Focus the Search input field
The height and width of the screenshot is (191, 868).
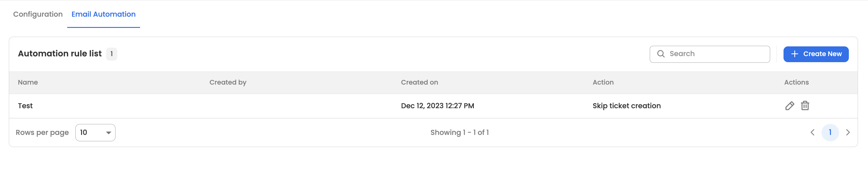point(716,54)
